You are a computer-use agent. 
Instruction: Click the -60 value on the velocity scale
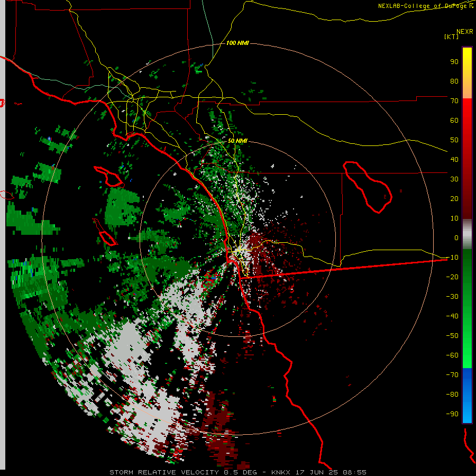[452, 355]
